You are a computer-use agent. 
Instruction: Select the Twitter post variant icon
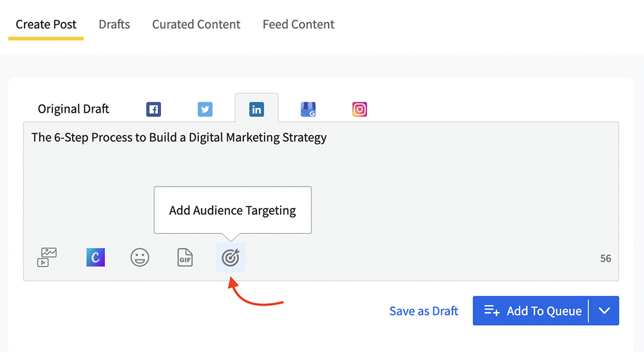(x=205, y=109)
